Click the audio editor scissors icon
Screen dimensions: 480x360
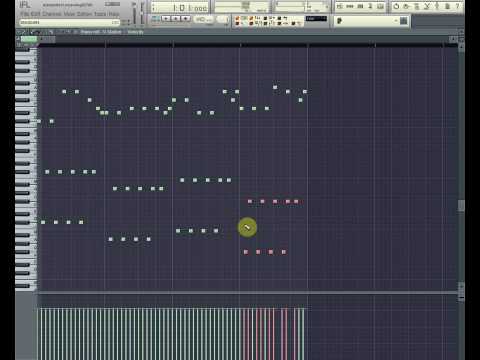tap(427, 6)
